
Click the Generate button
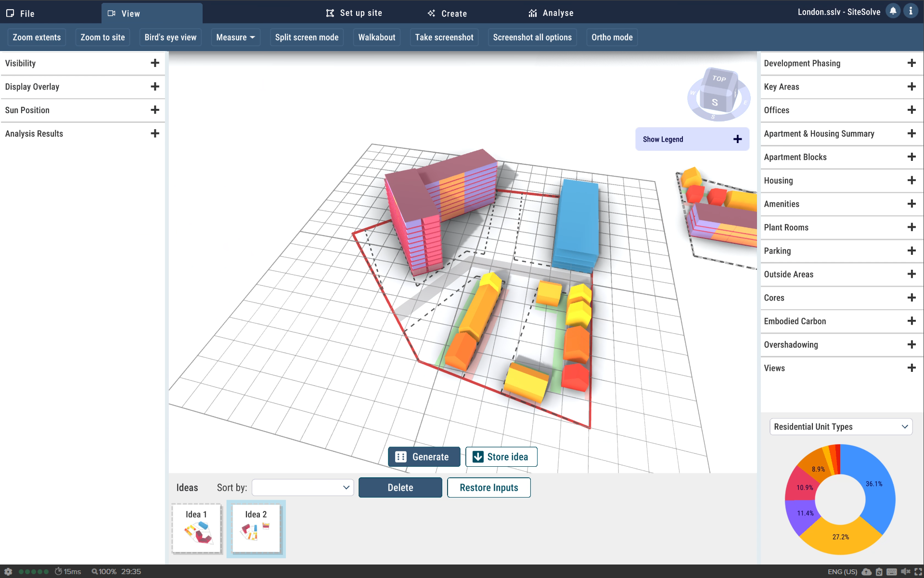click(423, 457)
